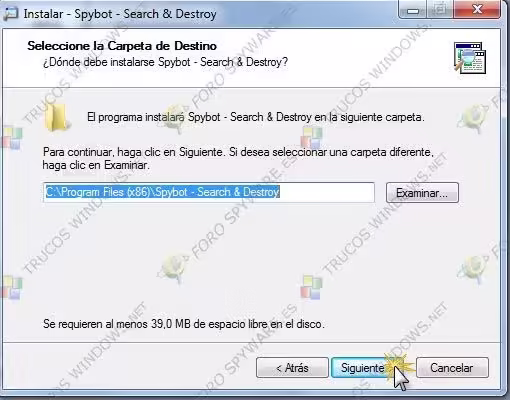Click 'El programa instalará Spybot' description text
The height and width of the screenshot is (400, 510).
256,117
